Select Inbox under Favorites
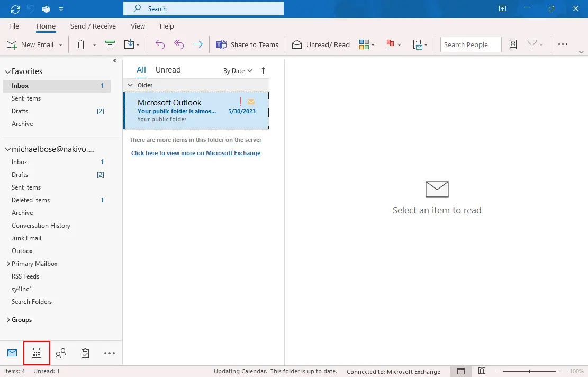 57,86
